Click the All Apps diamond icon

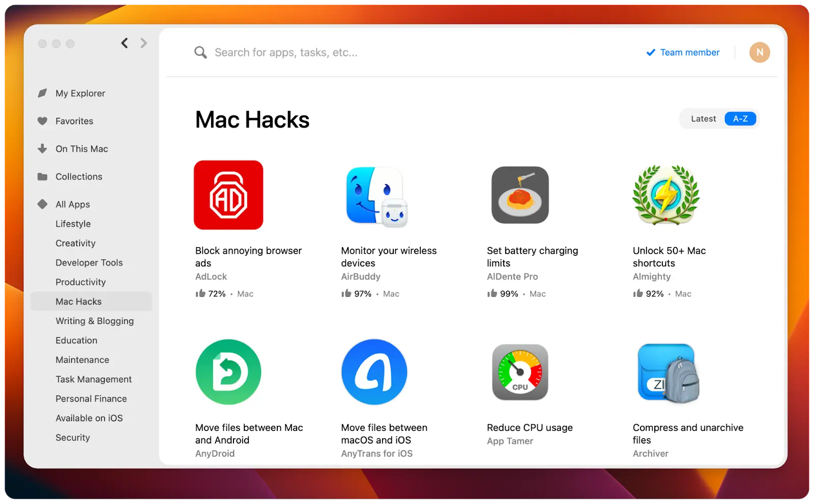[43, 204]
